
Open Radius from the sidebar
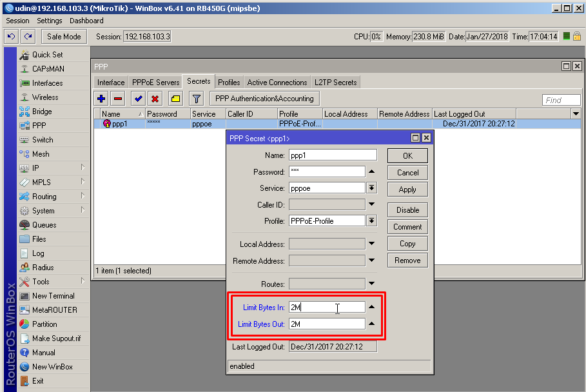[x=43, y=268]
